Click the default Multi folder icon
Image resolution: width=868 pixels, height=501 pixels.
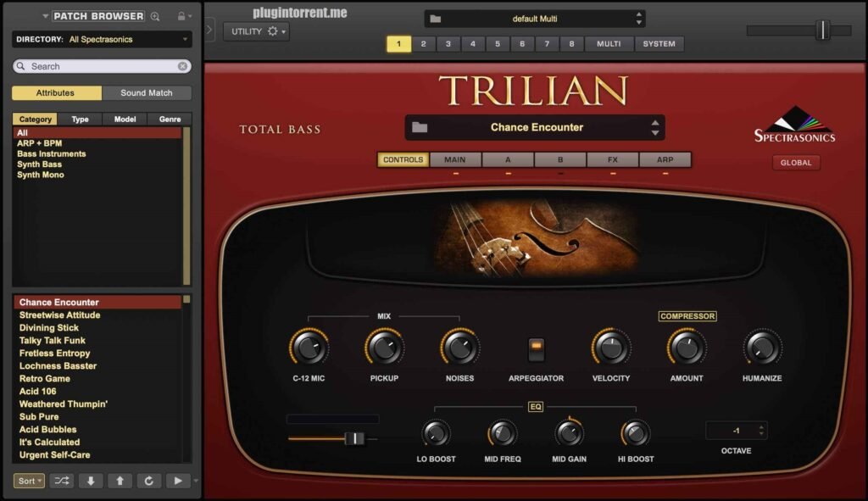[436, 19]
